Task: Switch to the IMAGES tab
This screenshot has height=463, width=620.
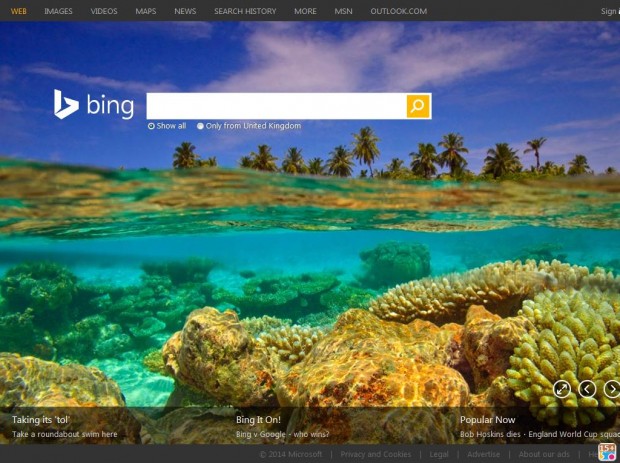Action: click(x=58, y=11)
